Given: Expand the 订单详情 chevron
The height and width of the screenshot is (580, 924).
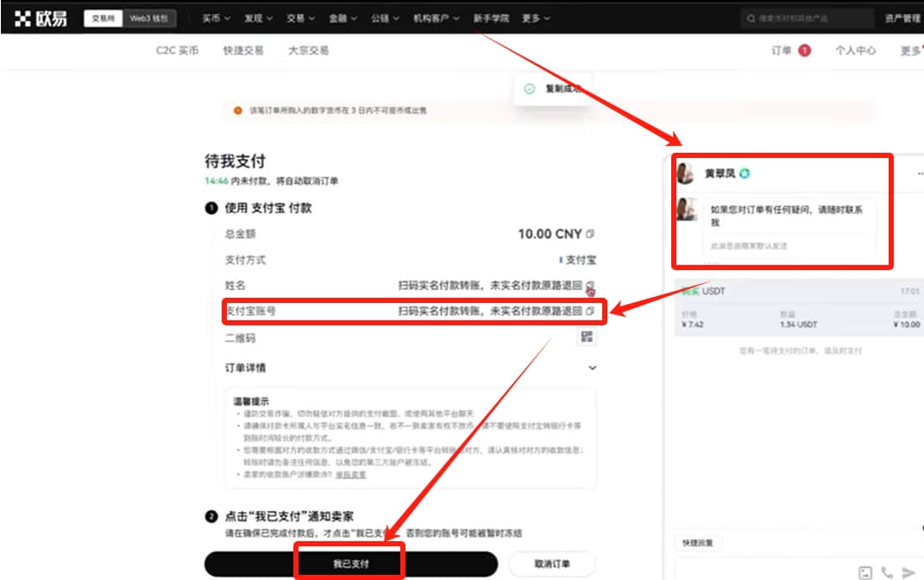Looking at the screenshot, I should (x=592, y=368).
